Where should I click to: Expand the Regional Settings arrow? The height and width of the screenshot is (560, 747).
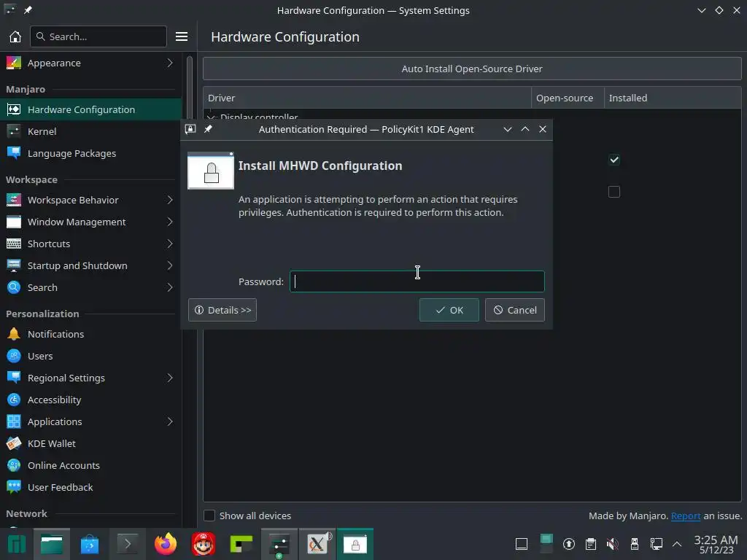point(170,378)
